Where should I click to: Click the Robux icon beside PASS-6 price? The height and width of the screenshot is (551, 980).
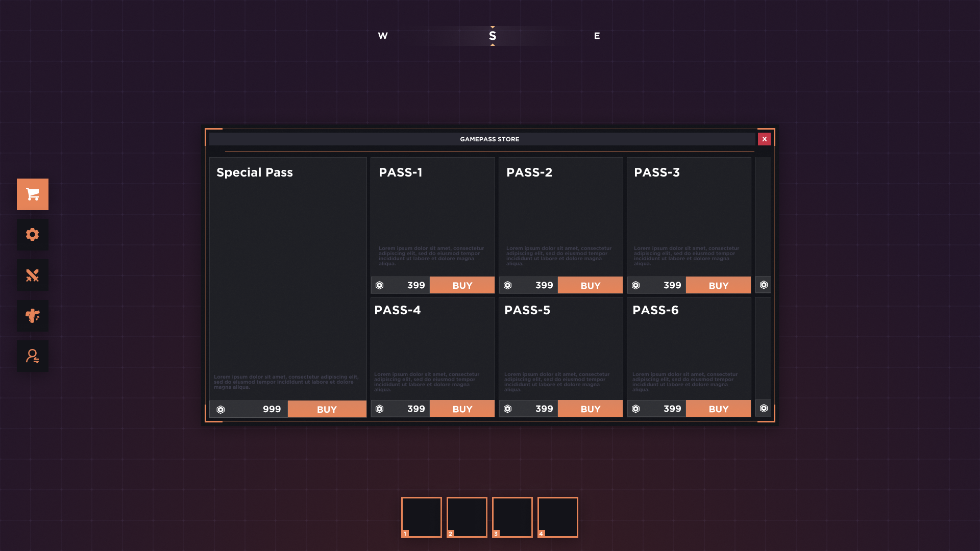pos(635,409)
